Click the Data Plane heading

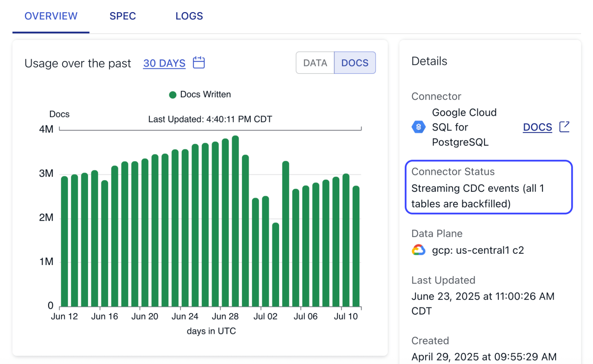click(x=437, y=234)
